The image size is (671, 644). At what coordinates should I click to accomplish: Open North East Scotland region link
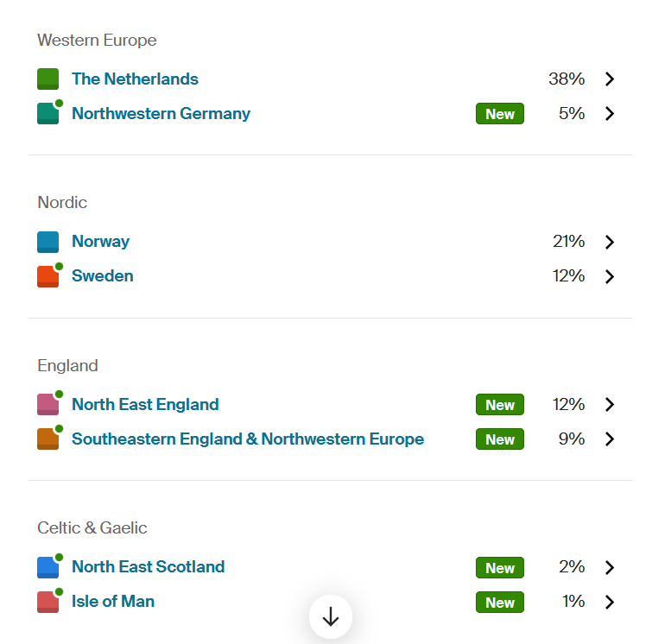tap(148, 567)
